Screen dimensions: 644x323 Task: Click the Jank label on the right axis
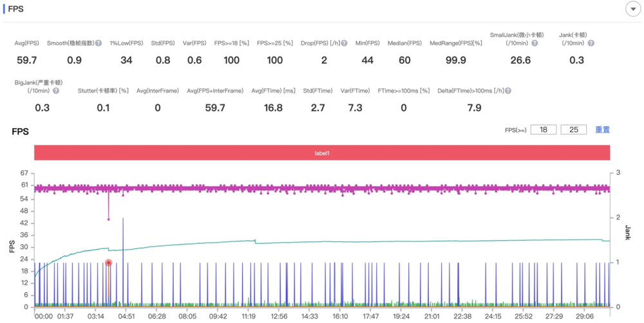click(x=627, y=232)
